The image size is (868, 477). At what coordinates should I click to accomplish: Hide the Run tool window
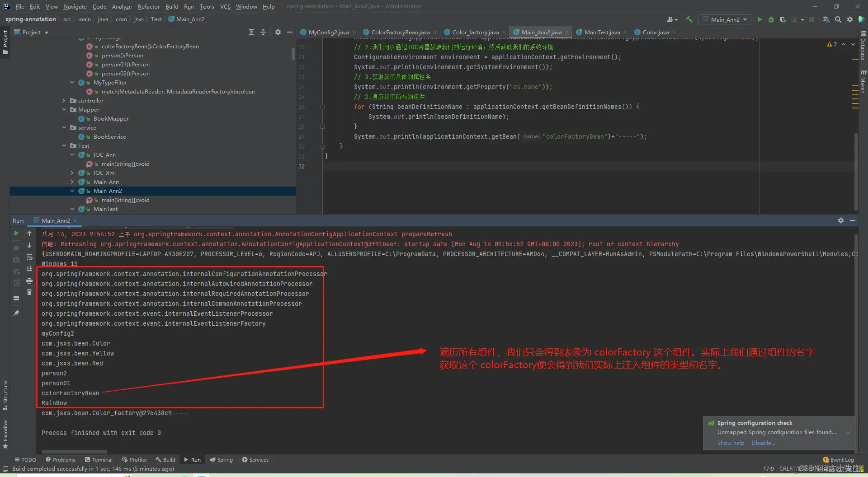pyautogui.click(x=853, y=220)
